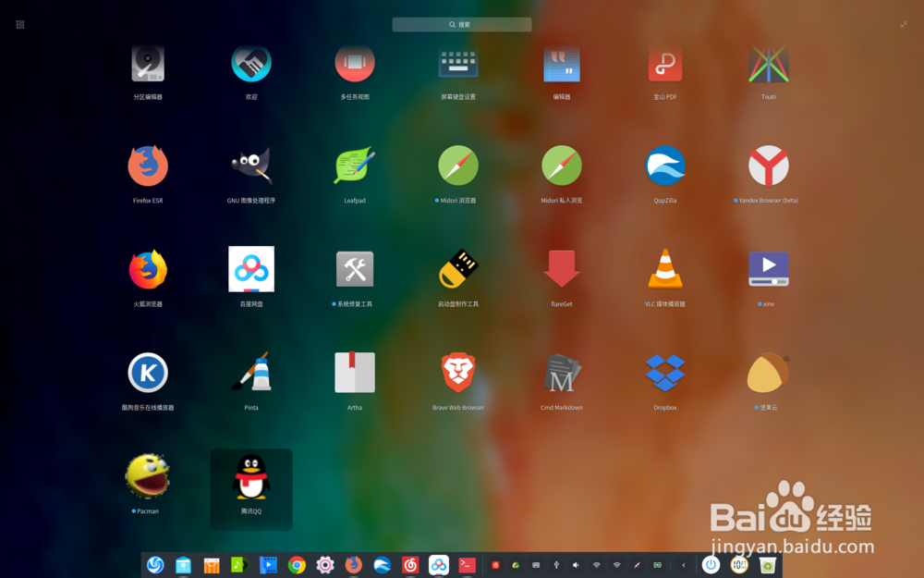Launch the 编辑器 editor app
The width and height of the screenshot is (924, 578).
point(562,64)
